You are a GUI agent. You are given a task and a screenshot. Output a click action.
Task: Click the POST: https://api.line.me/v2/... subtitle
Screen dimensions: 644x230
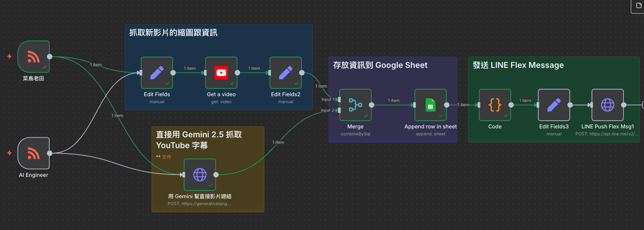(607, 134)
